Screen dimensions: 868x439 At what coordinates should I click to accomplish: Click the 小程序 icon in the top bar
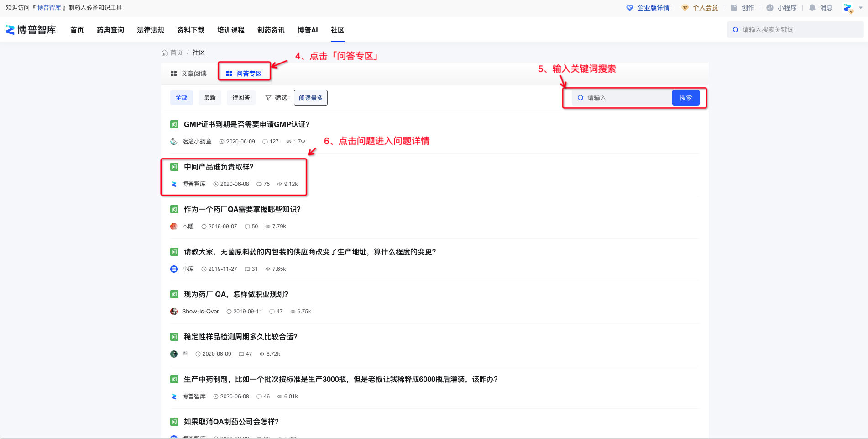click(770, 8)
